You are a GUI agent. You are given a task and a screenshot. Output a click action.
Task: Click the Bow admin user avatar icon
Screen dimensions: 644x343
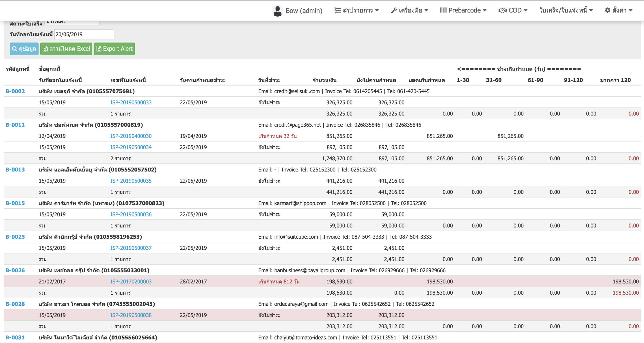tap(277, 11)
